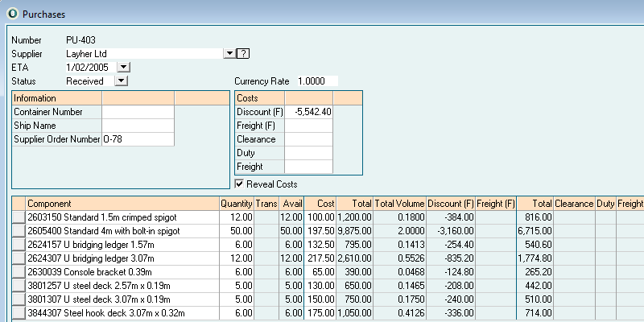Screen dimensions: 644x322
Task: Click the Clearance cost cell
Action: [x=309, y=139]
